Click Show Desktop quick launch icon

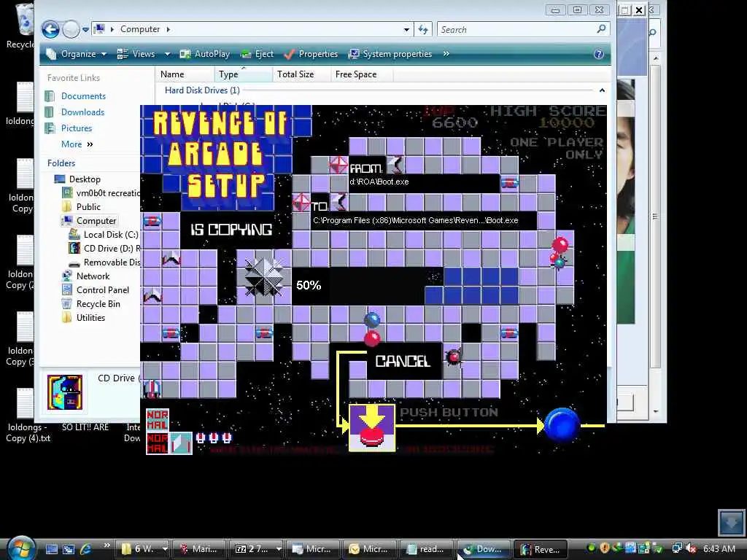(52, 549)
